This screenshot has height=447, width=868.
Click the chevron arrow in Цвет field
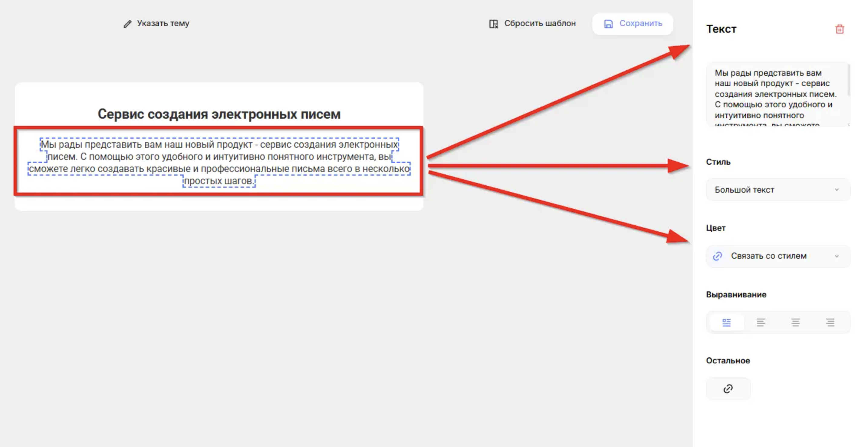[837, 256]
